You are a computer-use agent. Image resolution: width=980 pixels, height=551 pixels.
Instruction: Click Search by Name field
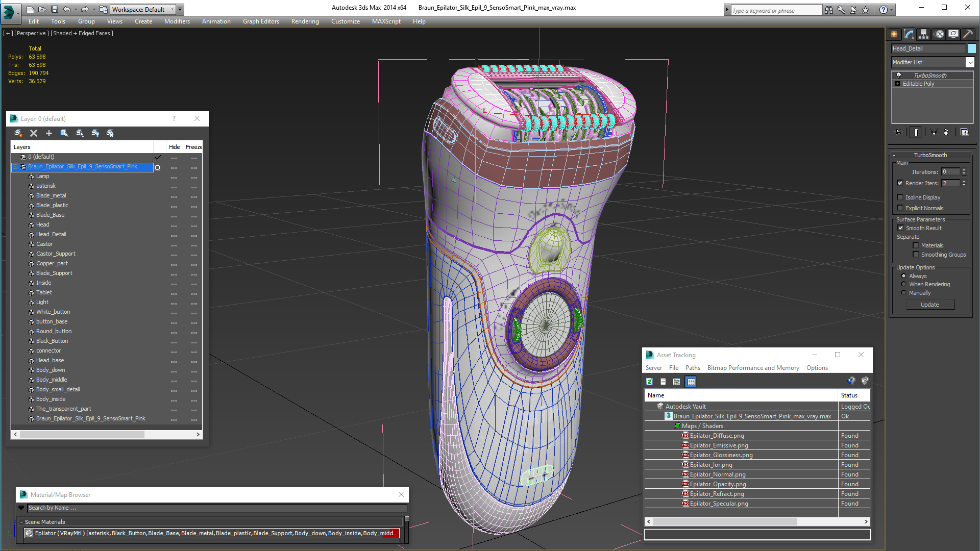point(217,508)
